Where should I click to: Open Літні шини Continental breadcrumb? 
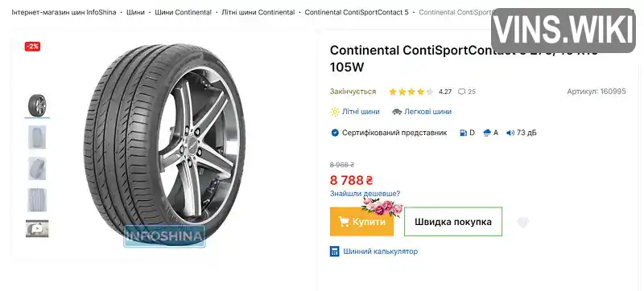[x=258, y=12]
